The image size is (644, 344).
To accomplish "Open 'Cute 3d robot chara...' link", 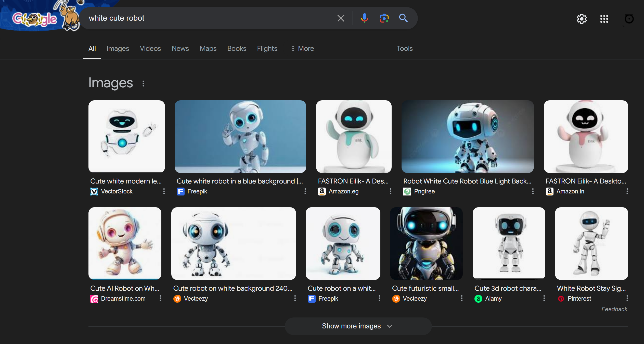I will click(x=508, y=288).
